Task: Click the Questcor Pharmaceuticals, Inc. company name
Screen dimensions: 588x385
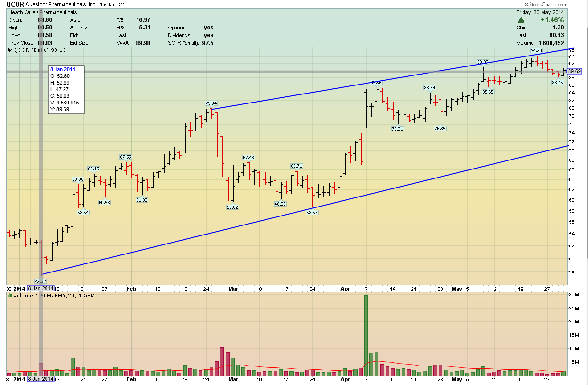Action: [x=61, y=4]
